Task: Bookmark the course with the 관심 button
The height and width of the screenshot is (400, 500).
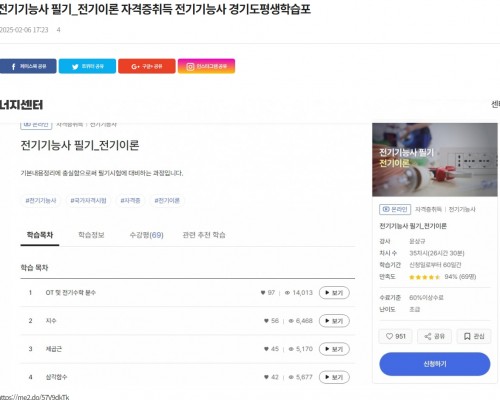Action: pos(474,336)
